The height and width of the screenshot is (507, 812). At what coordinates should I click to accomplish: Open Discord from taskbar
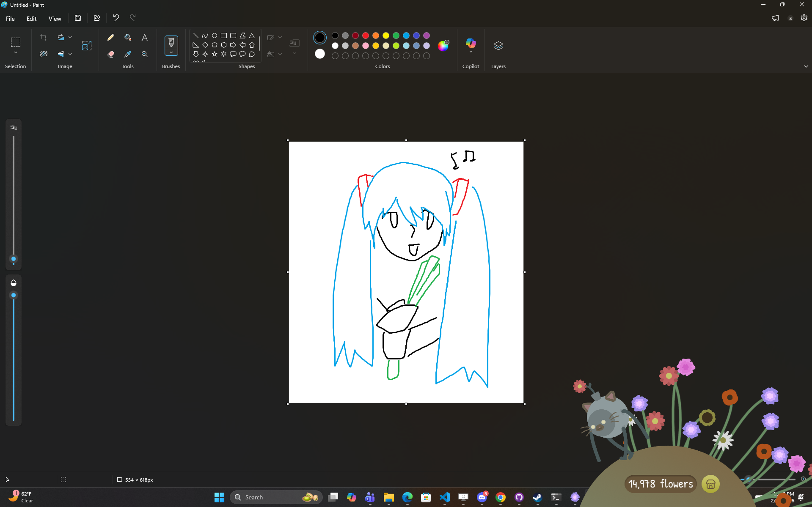coord(482,497)
